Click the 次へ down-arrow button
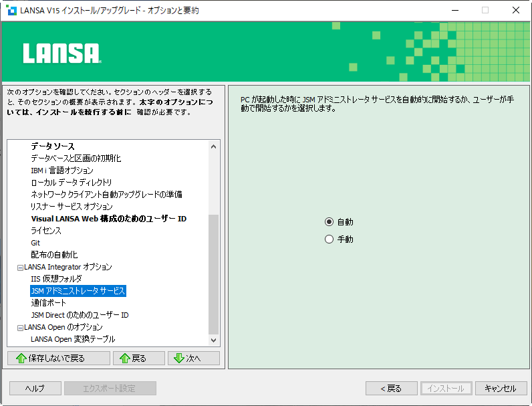The width and height of the screenshot is (532, 406). 194,358
